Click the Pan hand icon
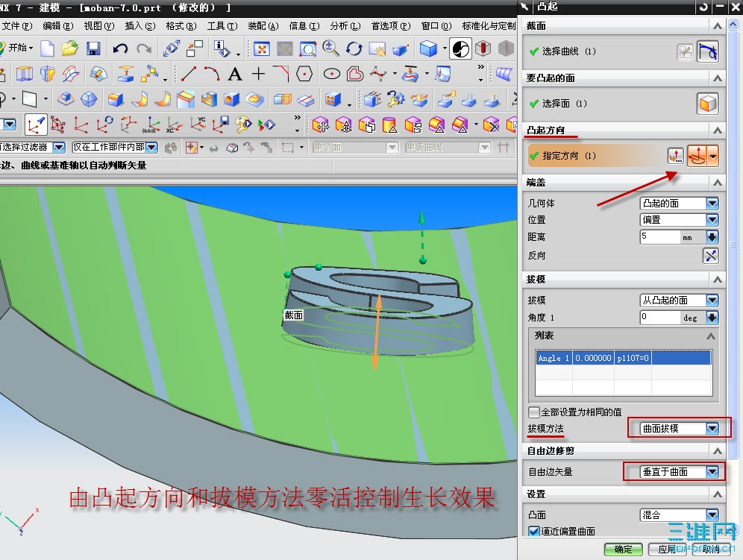Screen dimensions: 743x560 pyautogui.click(x=377, y=48)
